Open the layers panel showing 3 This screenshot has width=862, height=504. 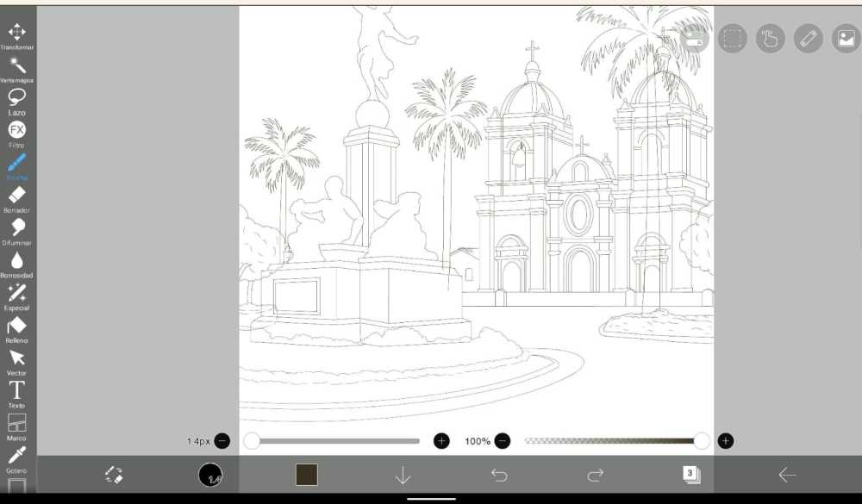click(691, 475)
